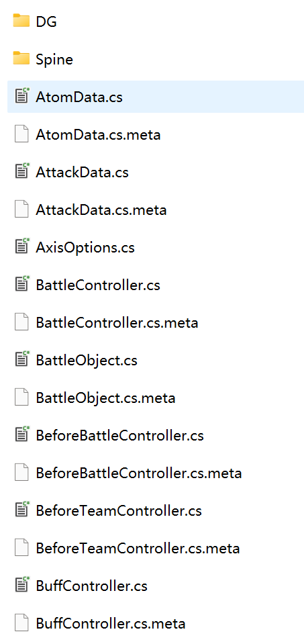This screenshot has width=304, height=644.
Task: Click the AttackData.cs script icon
Action: (x=21, y=172)
